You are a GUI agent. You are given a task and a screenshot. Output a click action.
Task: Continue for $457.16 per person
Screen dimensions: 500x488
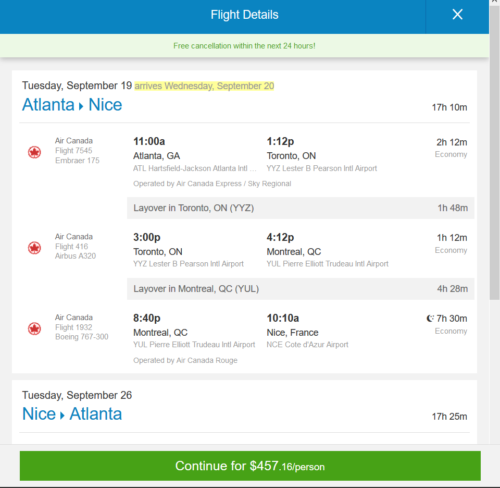(x=250, y=466)
